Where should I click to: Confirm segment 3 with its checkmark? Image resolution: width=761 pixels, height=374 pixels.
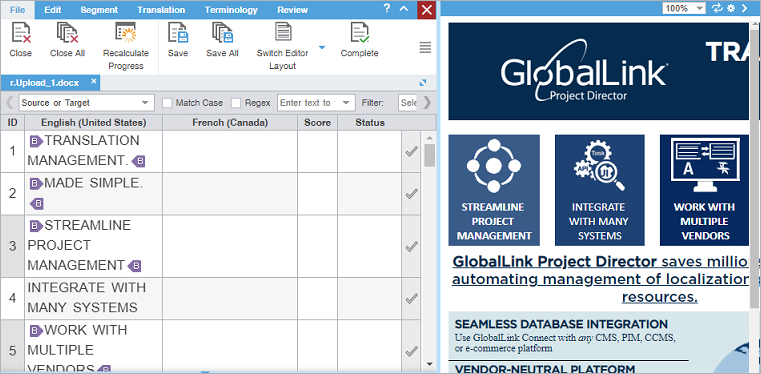click(x=411, y=246)
